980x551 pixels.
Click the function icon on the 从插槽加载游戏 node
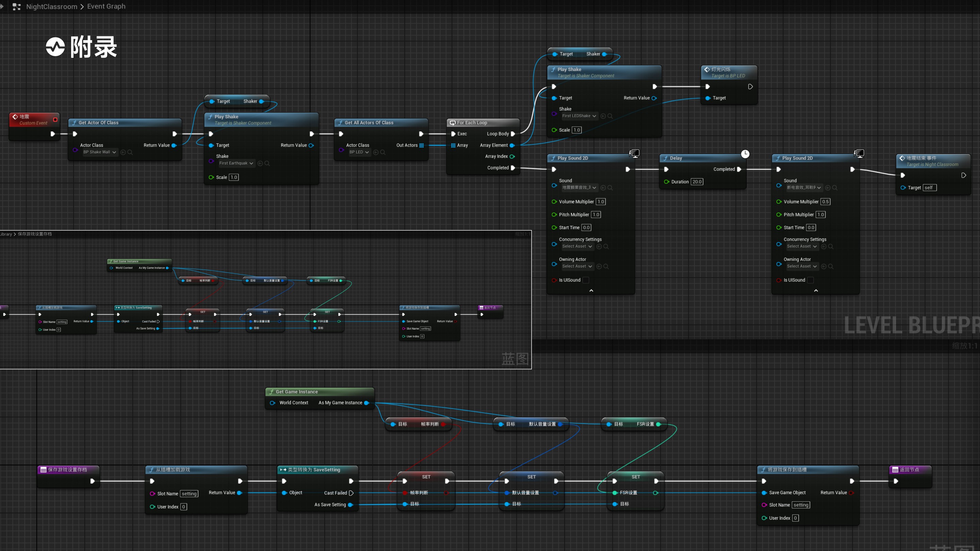[151, 470]
